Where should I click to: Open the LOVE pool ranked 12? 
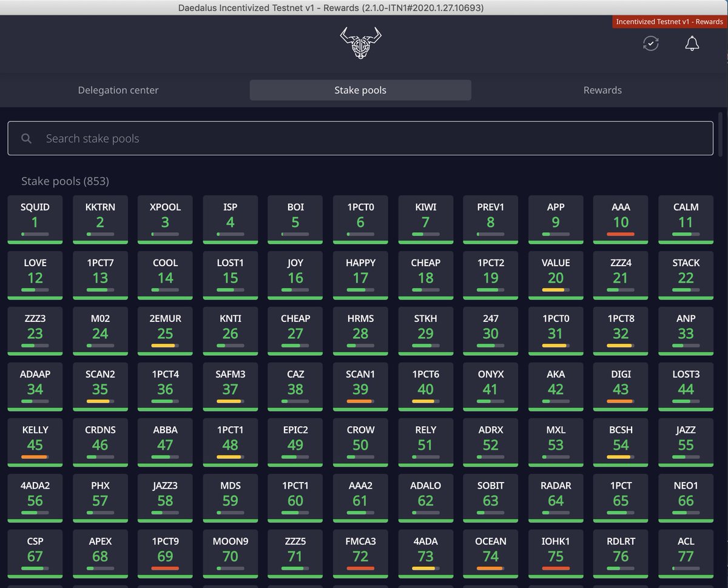pos(35,275)
